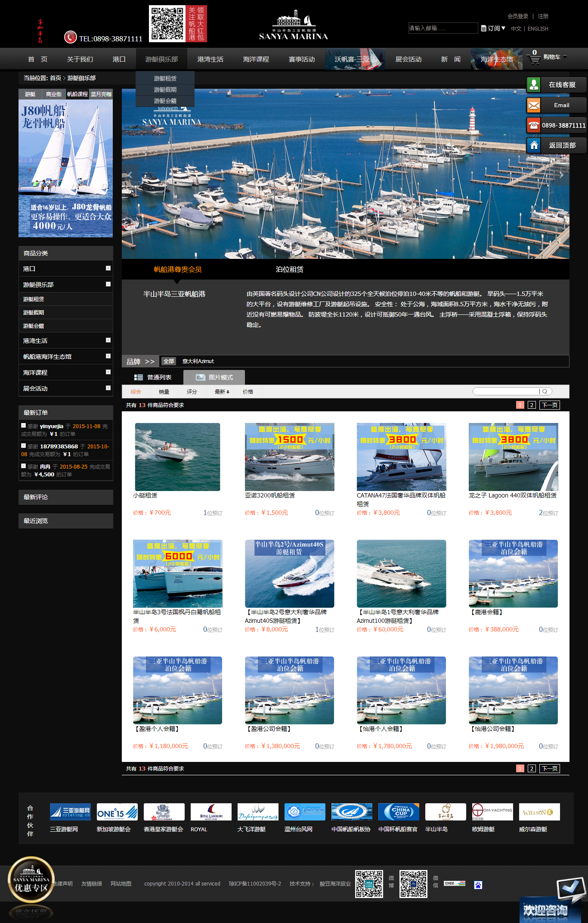
Task: Select the 全部 brand filter
Action: click(x=169, y=361)
